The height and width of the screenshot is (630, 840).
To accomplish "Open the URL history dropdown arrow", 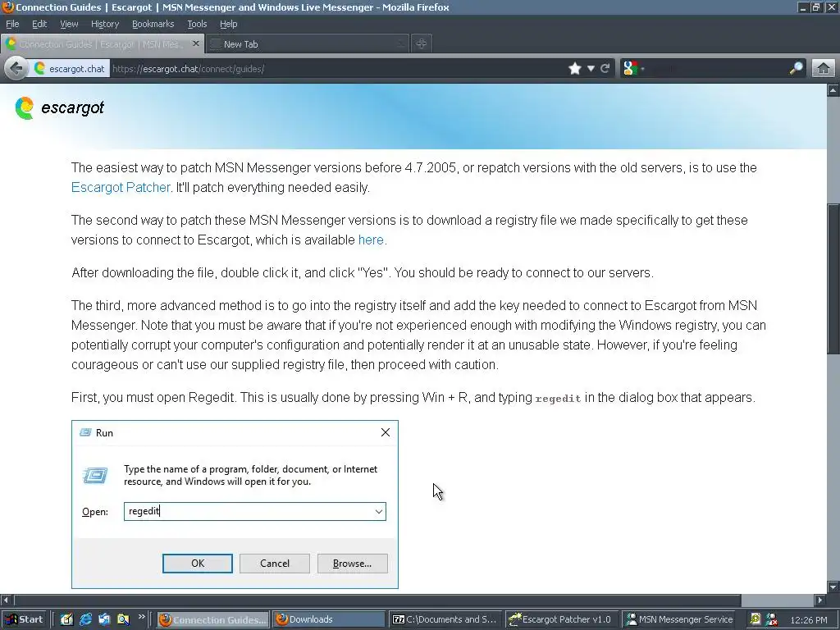I will click(591, 69).
